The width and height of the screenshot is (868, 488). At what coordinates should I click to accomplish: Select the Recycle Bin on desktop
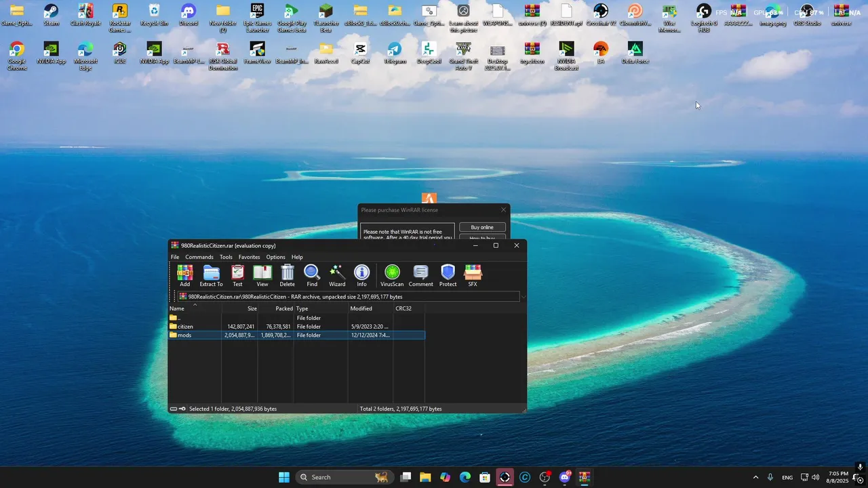coord(154,15)
